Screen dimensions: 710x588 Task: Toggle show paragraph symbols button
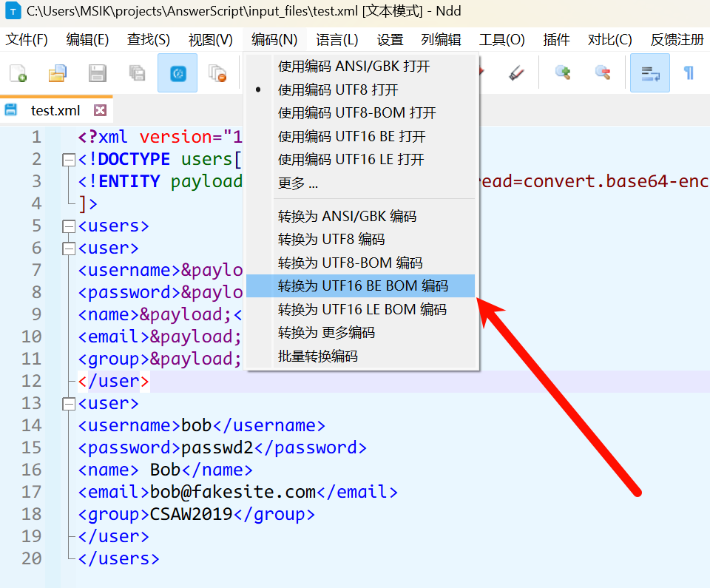(x=689, y=72)
